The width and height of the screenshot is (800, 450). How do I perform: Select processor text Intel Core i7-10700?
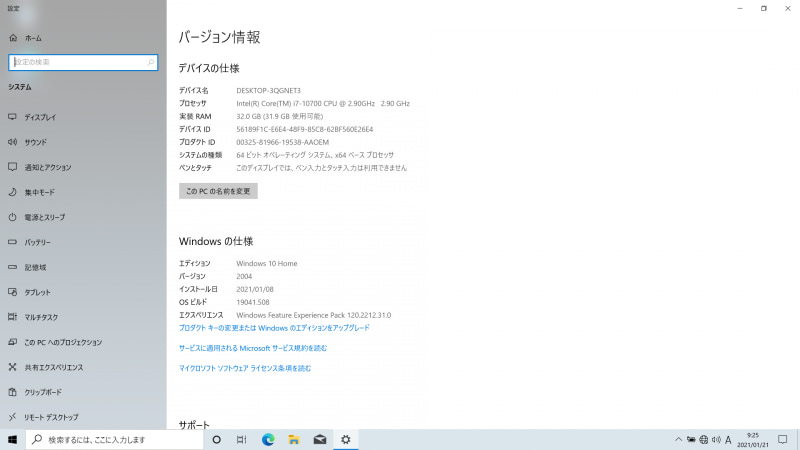322,103
